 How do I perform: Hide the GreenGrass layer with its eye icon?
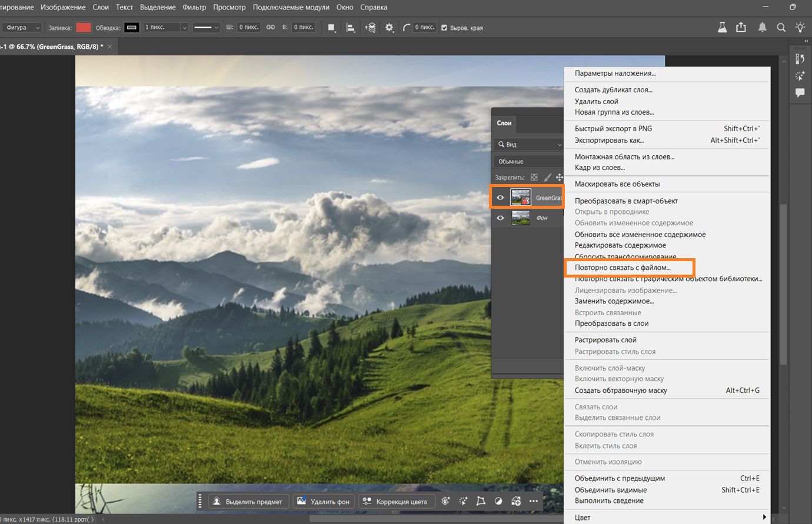pos(500,198)
